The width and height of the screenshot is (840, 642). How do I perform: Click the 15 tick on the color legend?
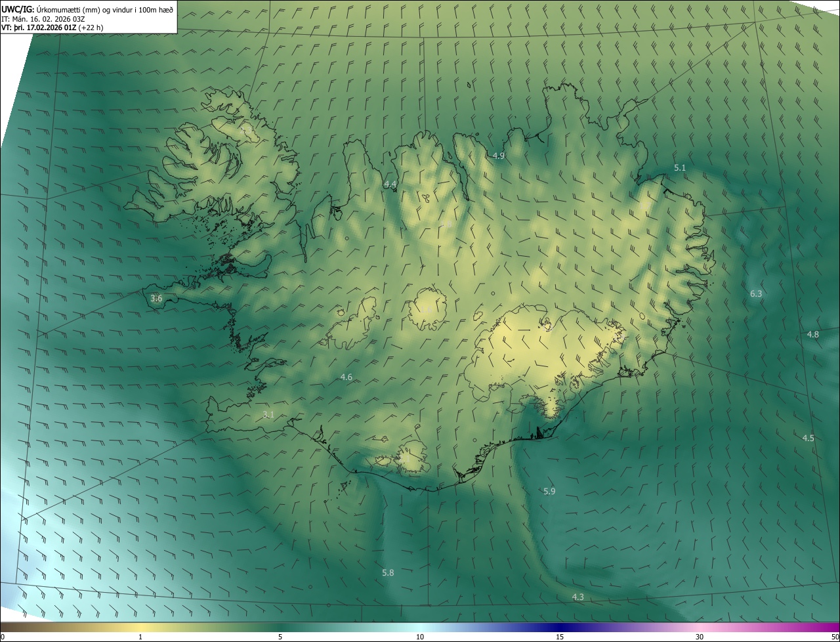click(x=560, y=637)
